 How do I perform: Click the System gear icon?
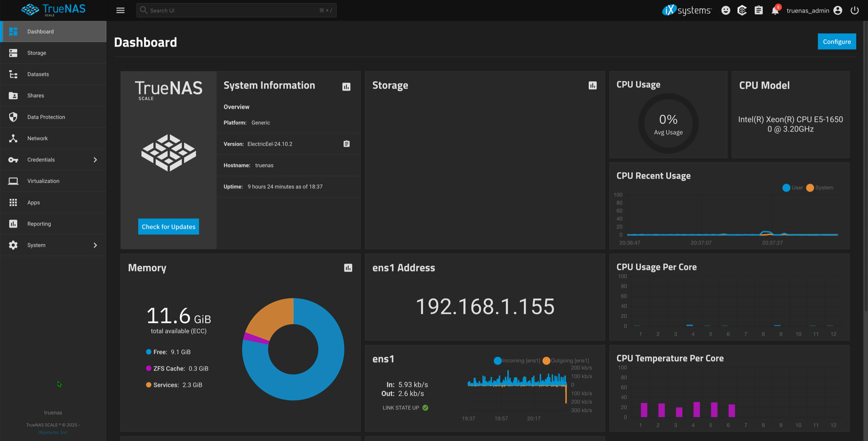pos(13,245)
